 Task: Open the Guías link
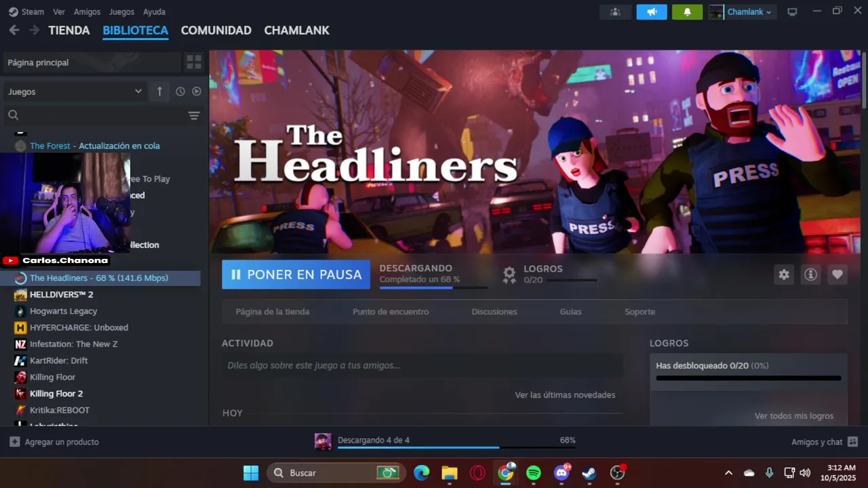coord(571,312)
